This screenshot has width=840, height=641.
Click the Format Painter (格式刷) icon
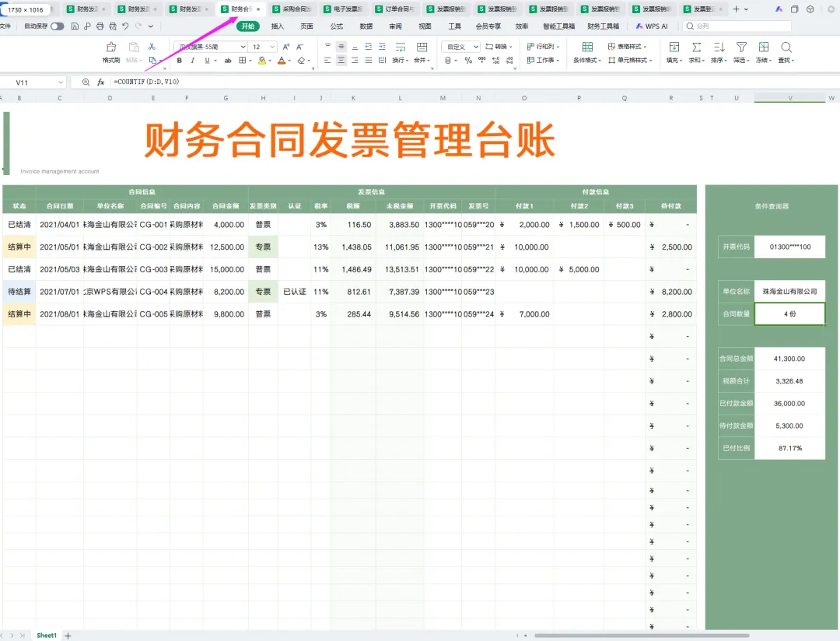click(x=111, y=53)
